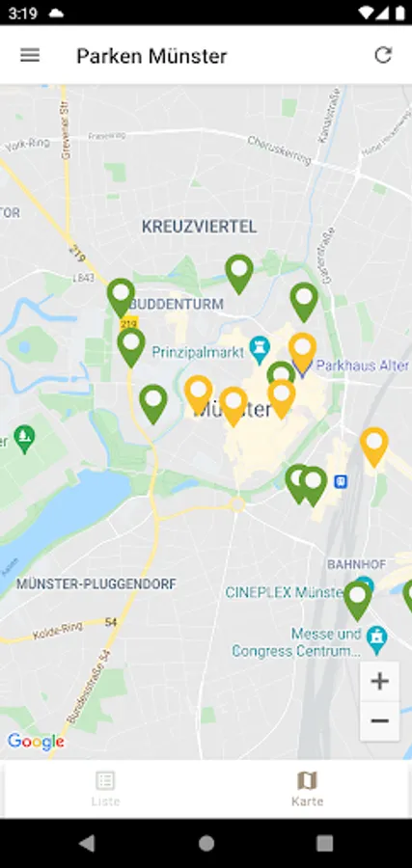Zoom out with the map minus button
Image resolution: width=412 pixels, height=868 pixels.
(379, 720)
